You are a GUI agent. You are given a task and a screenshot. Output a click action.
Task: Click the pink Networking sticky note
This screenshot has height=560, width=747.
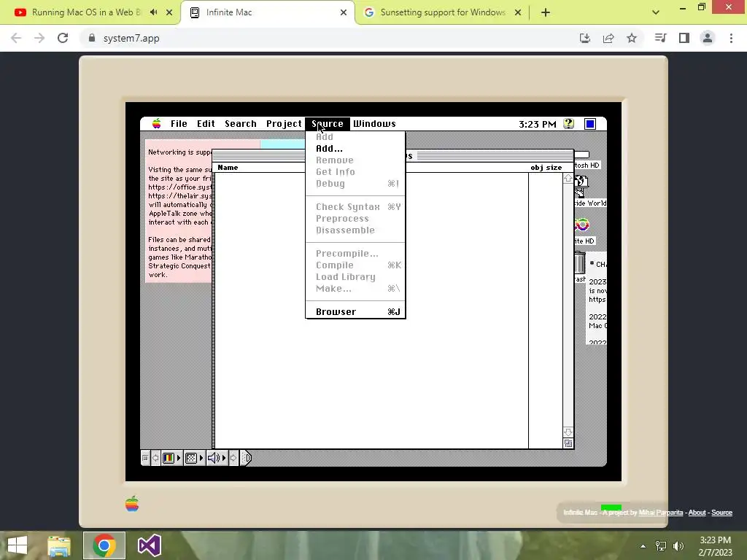(x=179, y=212)
